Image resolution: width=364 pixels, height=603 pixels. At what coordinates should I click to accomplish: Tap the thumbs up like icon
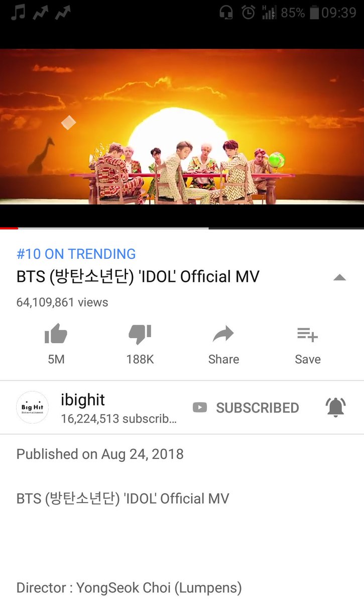[56, 334]
